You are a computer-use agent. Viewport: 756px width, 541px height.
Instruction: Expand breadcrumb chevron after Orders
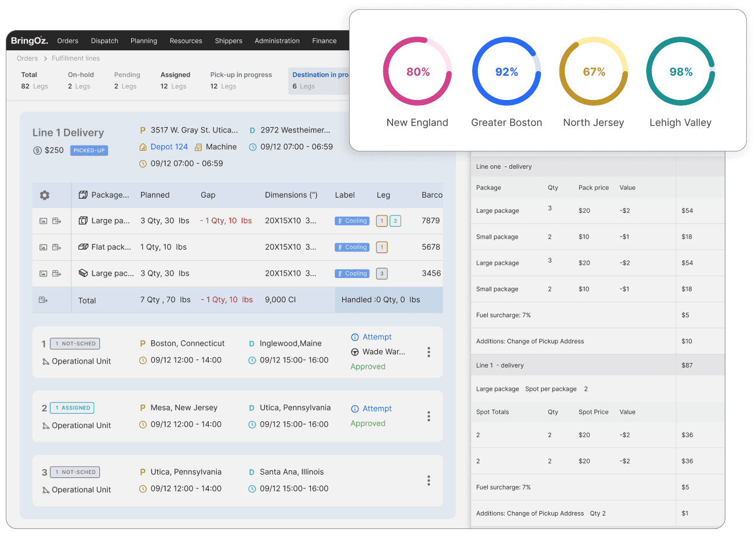45,58
